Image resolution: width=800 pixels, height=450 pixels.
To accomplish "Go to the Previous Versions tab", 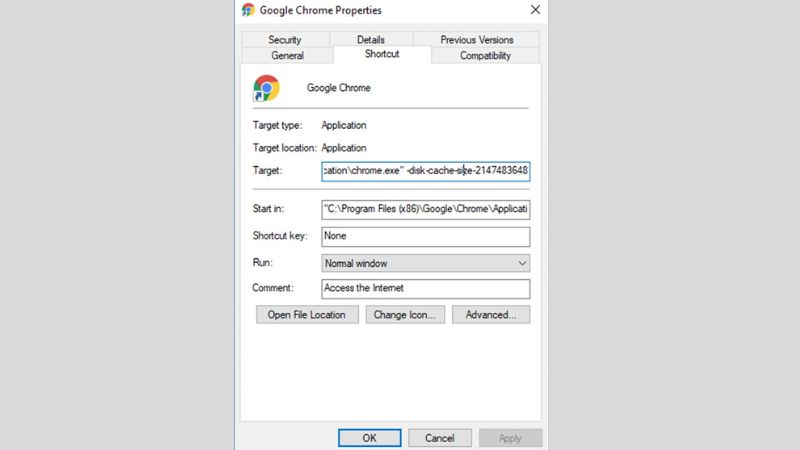I will pyautogui.click(x=477, y=39).
